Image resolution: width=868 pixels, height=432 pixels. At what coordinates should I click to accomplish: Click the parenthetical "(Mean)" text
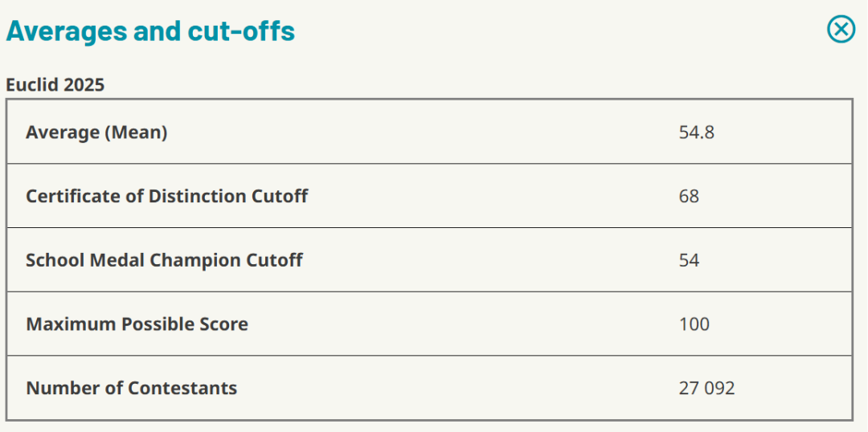(136, 132)
